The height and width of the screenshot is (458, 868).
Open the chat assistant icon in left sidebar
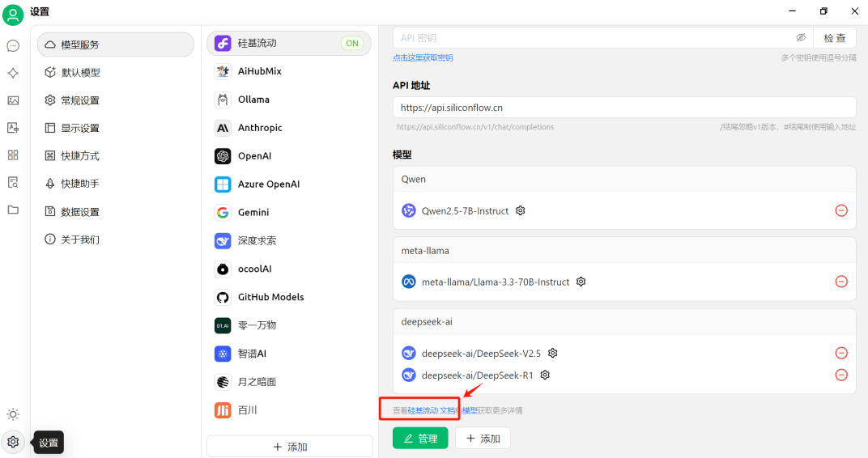tap(13, 45)
